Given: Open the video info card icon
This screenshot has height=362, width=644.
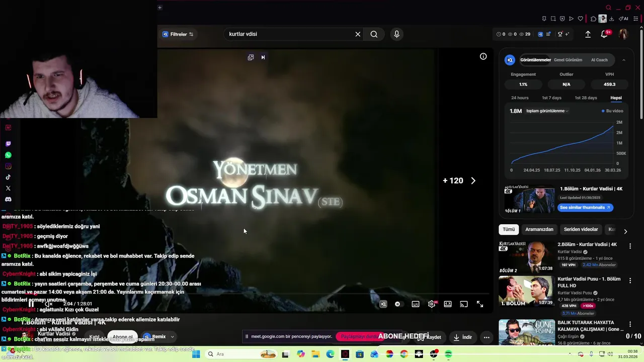Looking at the screenshot, I should [483, 56].
